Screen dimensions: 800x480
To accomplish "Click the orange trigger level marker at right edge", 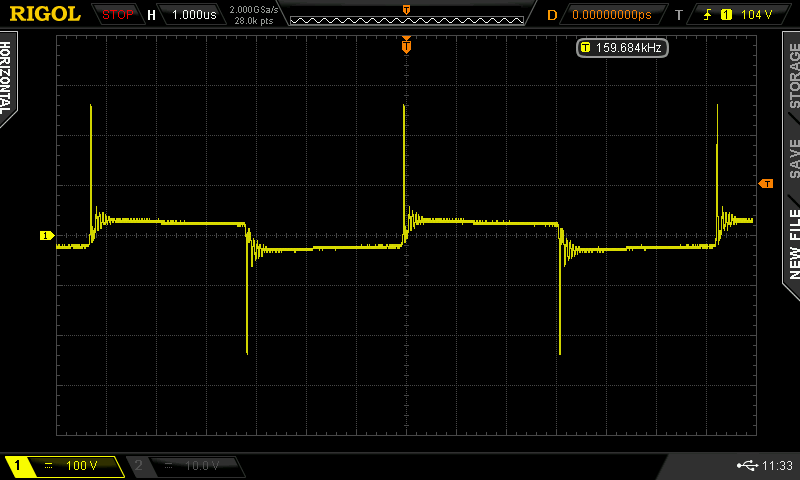I will click(766, 183).
